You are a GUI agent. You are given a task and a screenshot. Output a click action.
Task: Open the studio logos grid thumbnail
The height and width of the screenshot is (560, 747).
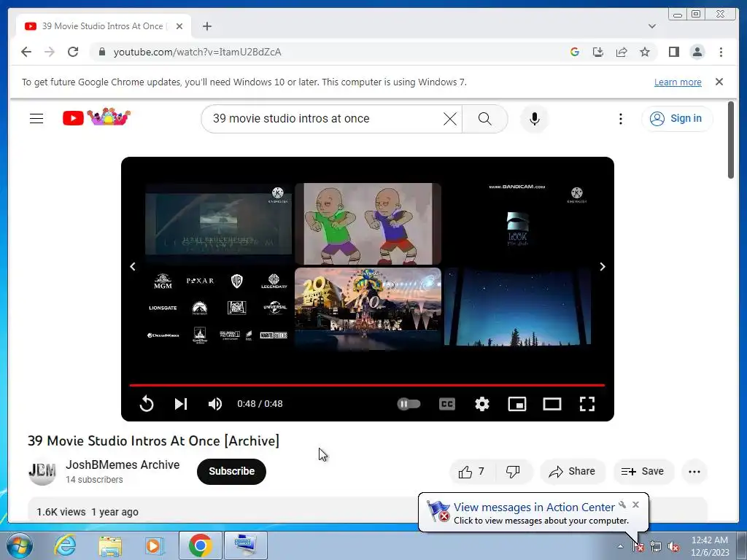point(218,308)
